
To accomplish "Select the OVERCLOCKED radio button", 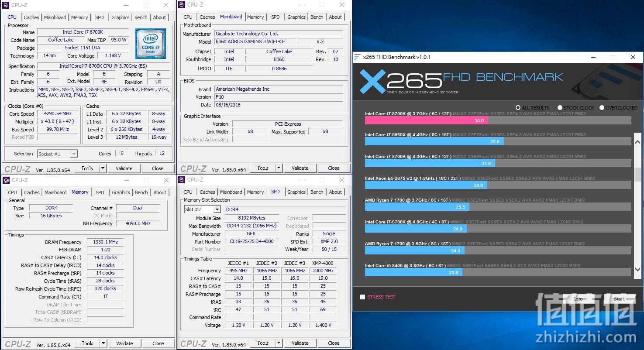I will click(x=602, y=108).
